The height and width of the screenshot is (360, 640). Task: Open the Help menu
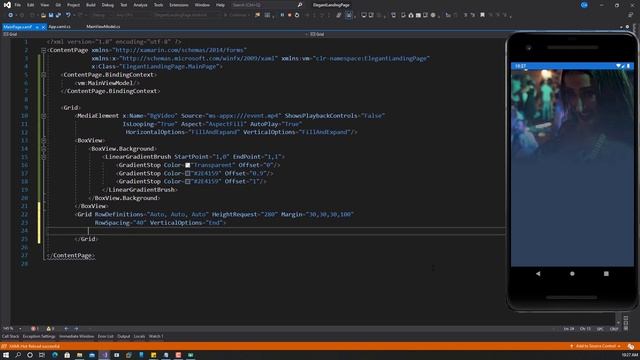click(220, 5)
